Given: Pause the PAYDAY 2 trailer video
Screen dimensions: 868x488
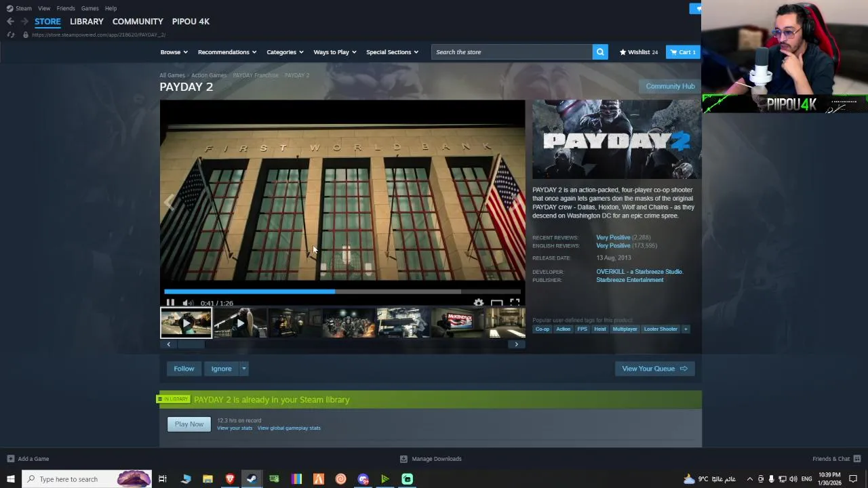Looking at the screenshot, I should 170,303.
